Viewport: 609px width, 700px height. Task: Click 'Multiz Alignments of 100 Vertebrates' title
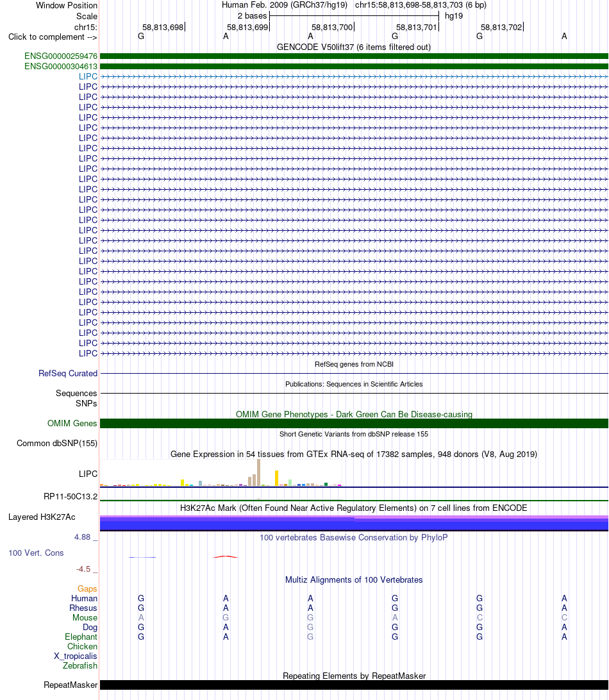354,580
